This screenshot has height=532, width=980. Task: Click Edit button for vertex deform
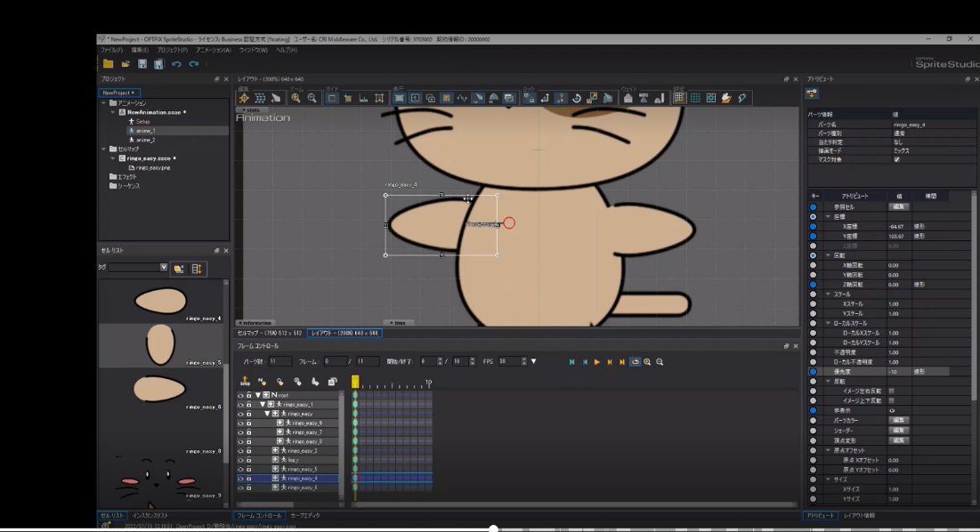click(899, 440)
